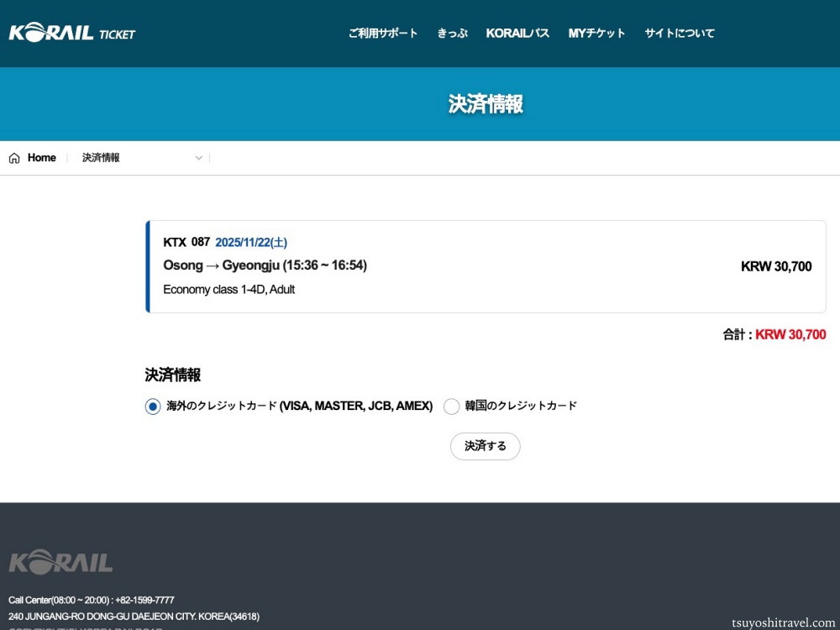Choose the 韓国のクレジットカード radio button
Viewport: 840px width, 630px height.
452,407
